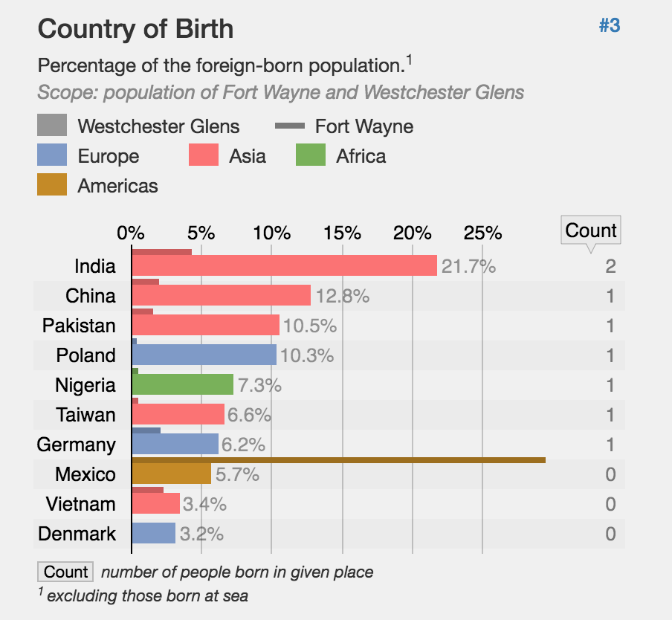The height and width of the screenshot is (620, 672).
Task: Click the Vietnam 3.4% bar
Action: tap(155, 505)
